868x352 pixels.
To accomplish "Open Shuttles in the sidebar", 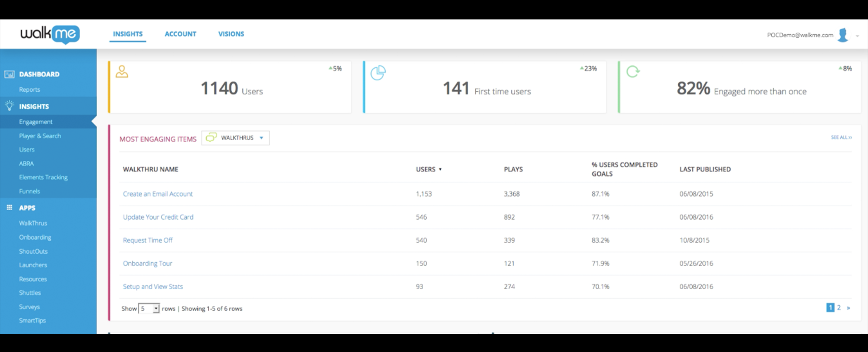I will pos(30,293).
